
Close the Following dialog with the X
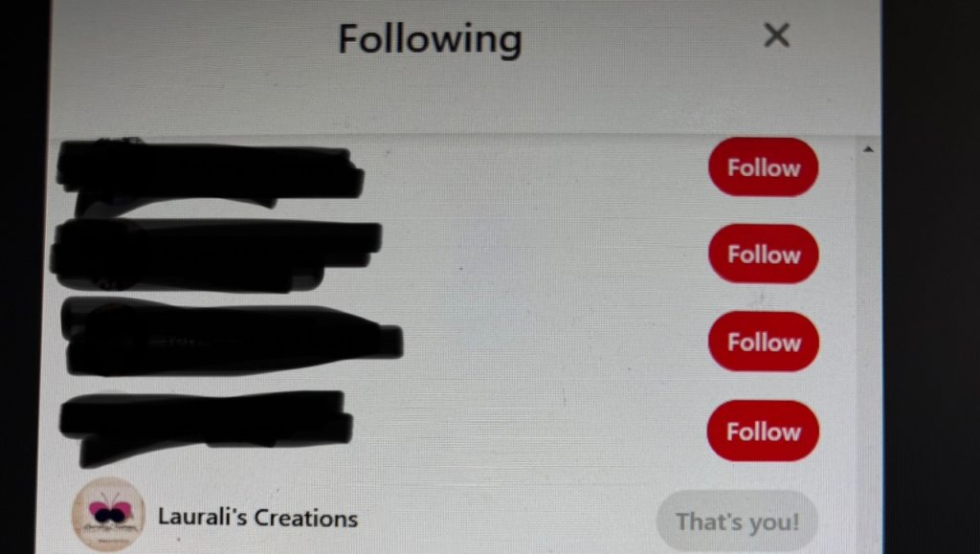click(x=777, y=35)
